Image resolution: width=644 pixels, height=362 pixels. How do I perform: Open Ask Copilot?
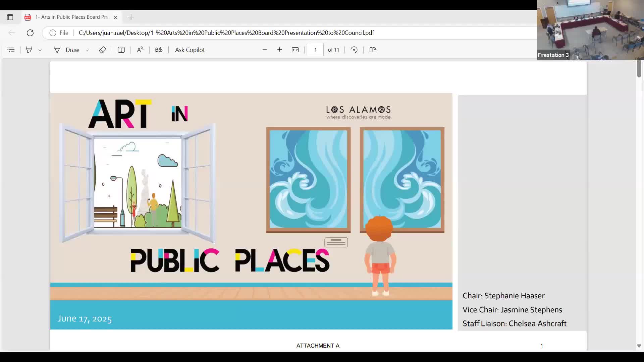(190, 50)
